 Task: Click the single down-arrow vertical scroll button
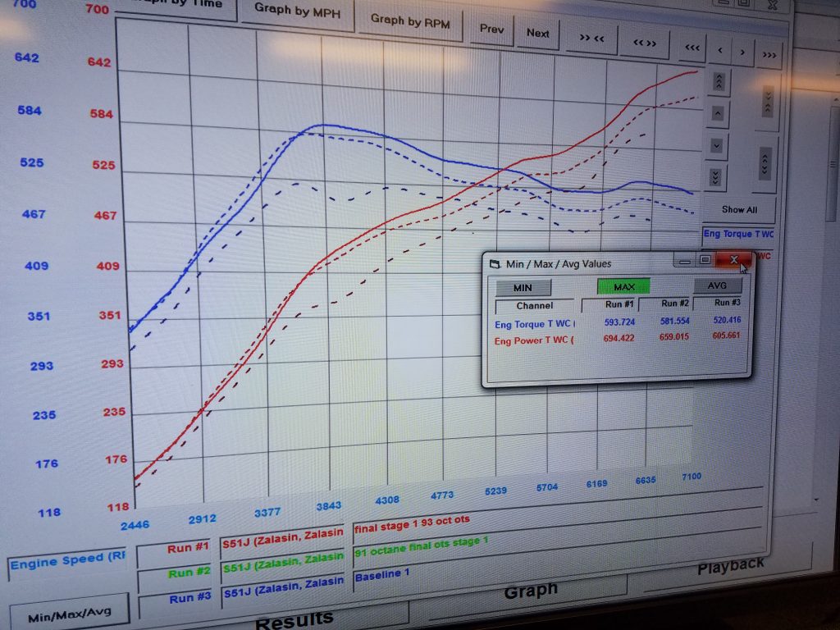pyautogui.click(x=717, y=145)
